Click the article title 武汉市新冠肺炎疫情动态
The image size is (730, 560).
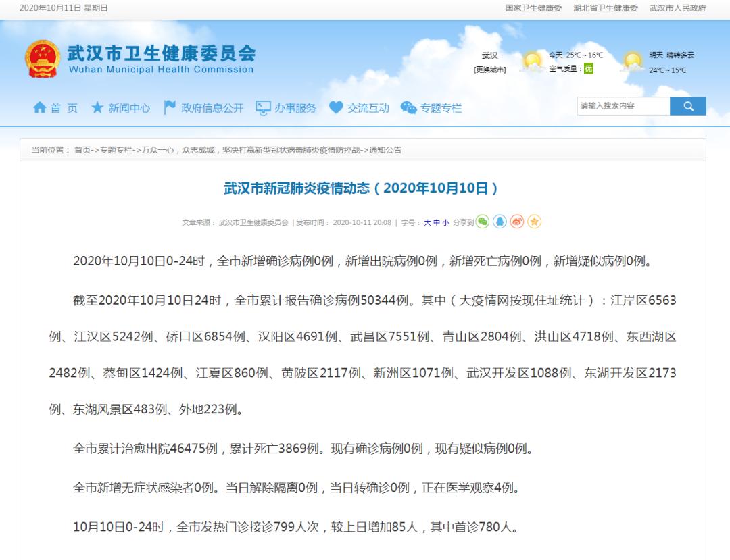tap(361, 188)
